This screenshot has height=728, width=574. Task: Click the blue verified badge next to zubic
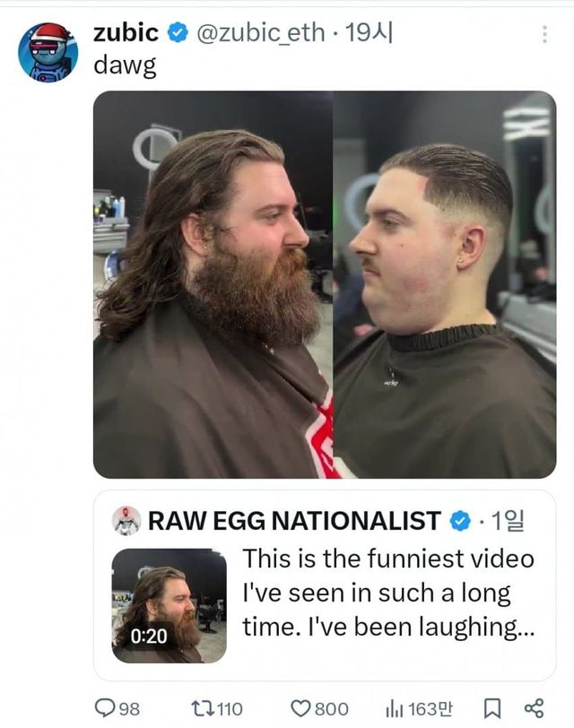[x=178, y=34]
